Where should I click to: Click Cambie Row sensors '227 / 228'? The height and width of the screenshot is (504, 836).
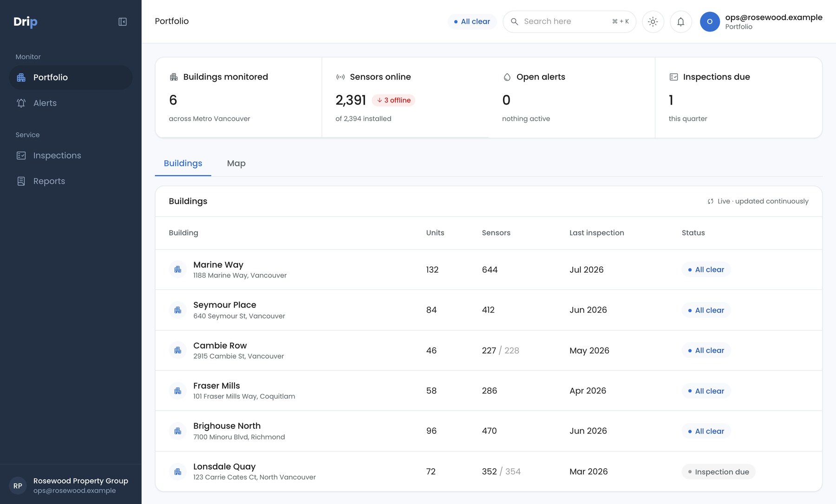pos(501,351)
